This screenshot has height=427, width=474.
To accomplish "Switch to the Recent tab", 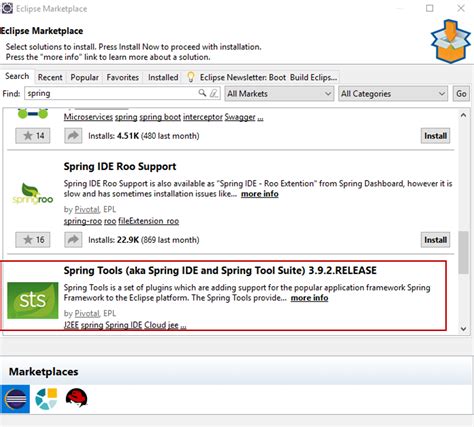I will click(50, 77).
